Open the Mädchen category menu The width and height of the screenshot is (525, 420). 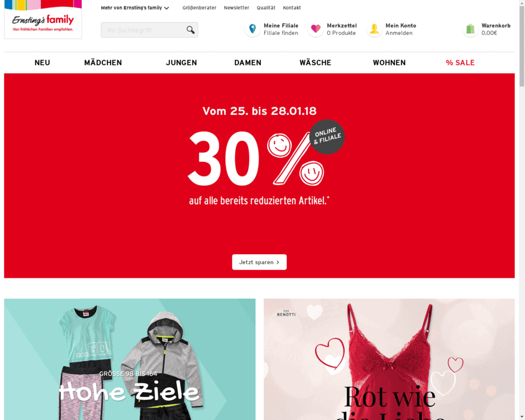pos(103,63)
